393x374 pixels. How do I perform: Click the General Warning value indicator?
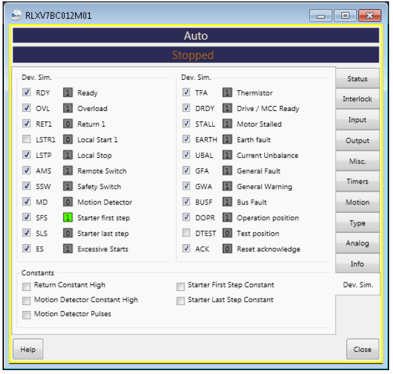pos(227,186)
